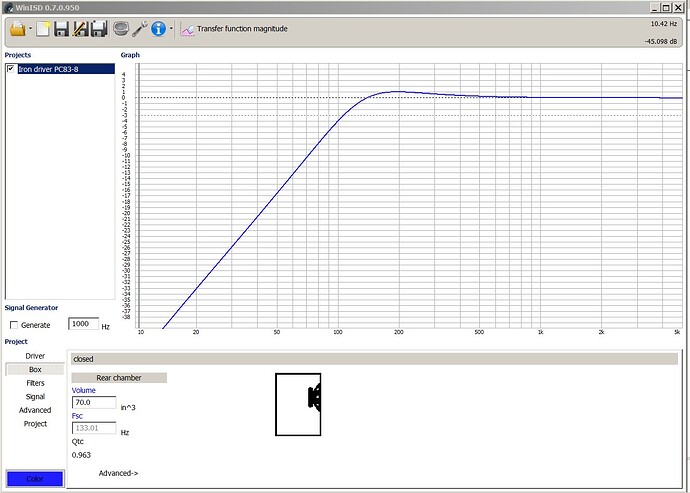Switch to the Project tab
Viewport: 690px width, 493px height.
point(35,423)
